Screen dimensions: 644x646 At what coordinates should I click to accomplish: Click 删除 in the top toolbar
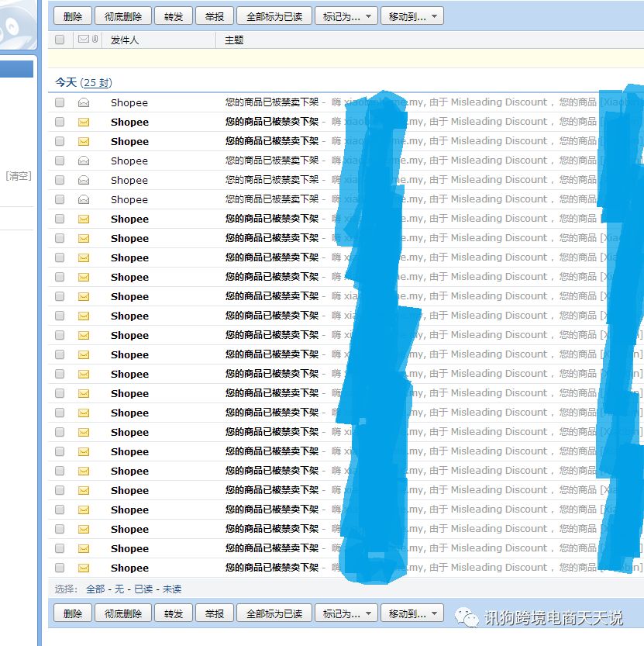coord(73,16)
